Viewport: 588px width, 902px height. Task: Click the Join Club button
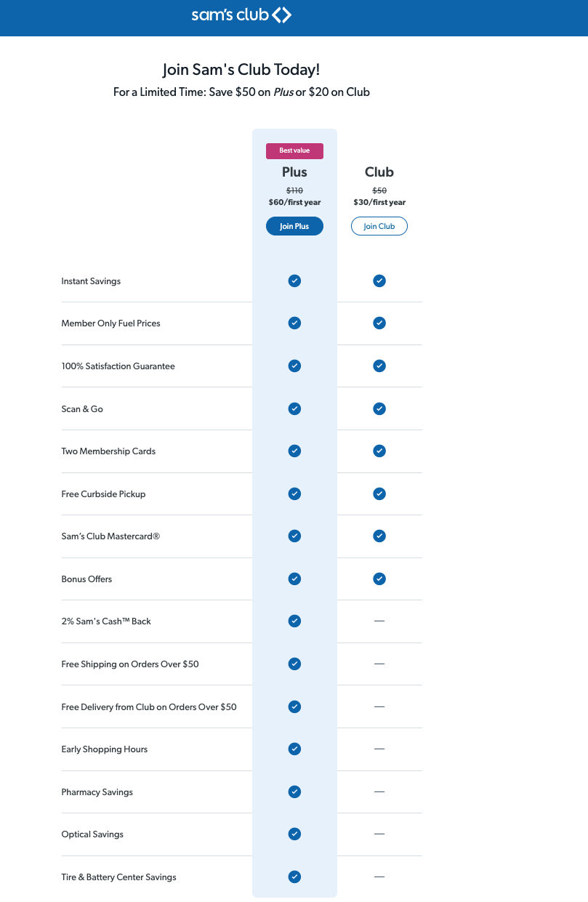coord(379,226)
